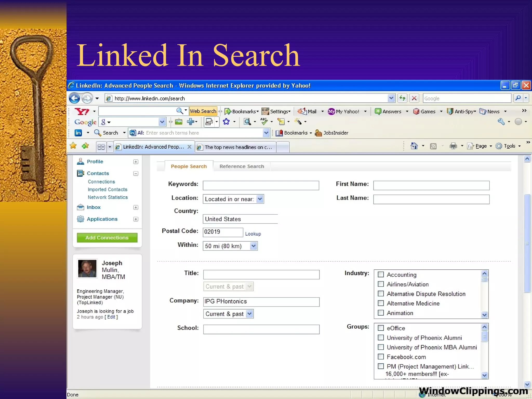The image size is (532, 399).
Task: Check the Airlines/Aviation industry checkbox
Action: [x=381, y=284]
